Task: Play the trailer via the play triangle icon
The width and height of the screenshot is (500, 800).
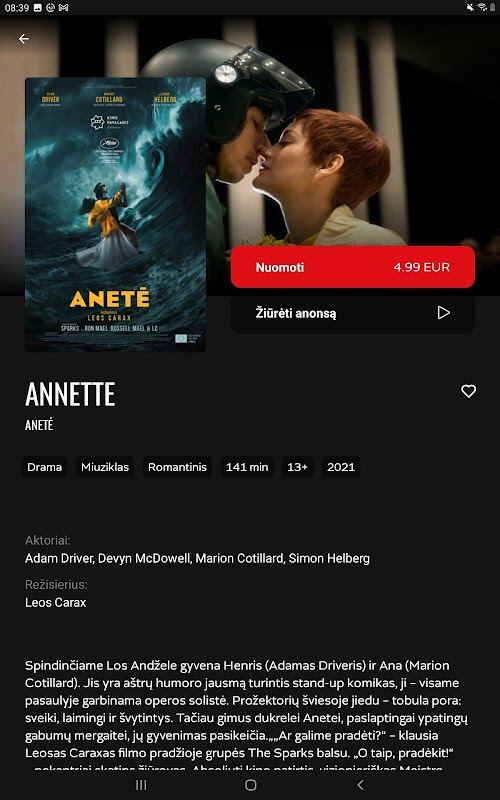Action: pos(443,313)
